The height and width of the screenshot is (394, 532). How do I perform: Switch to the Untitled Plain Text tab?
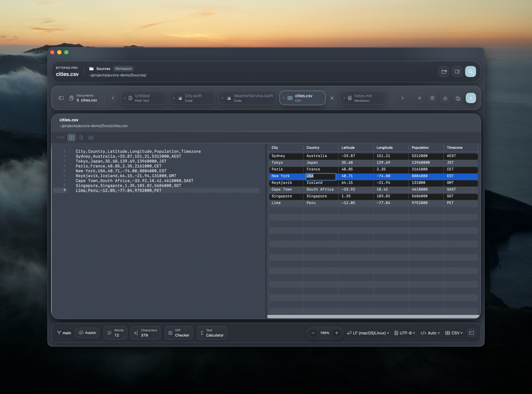point(143,98)
